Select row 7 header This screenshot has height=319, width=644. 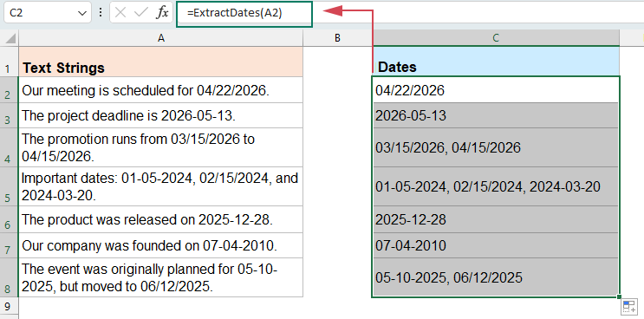point(9,245)
